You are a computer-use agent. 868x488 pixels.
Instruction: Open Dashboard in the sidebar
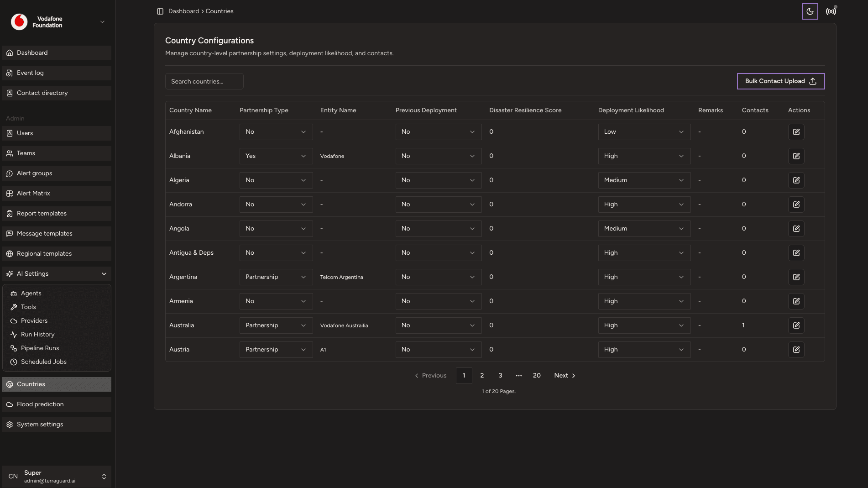[x=57, y=53]
